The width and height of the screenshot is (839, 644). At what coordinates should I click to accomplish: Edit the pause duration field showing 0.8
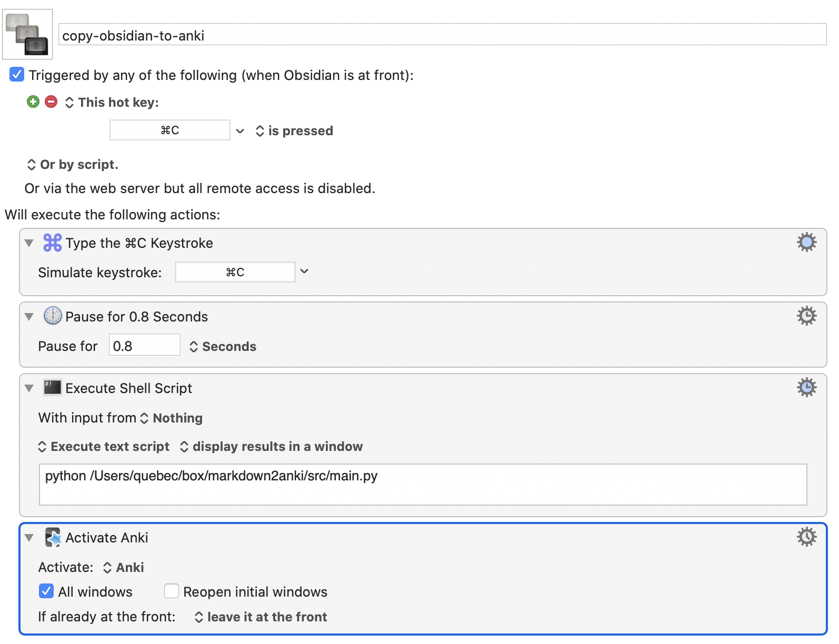point(145,345)
